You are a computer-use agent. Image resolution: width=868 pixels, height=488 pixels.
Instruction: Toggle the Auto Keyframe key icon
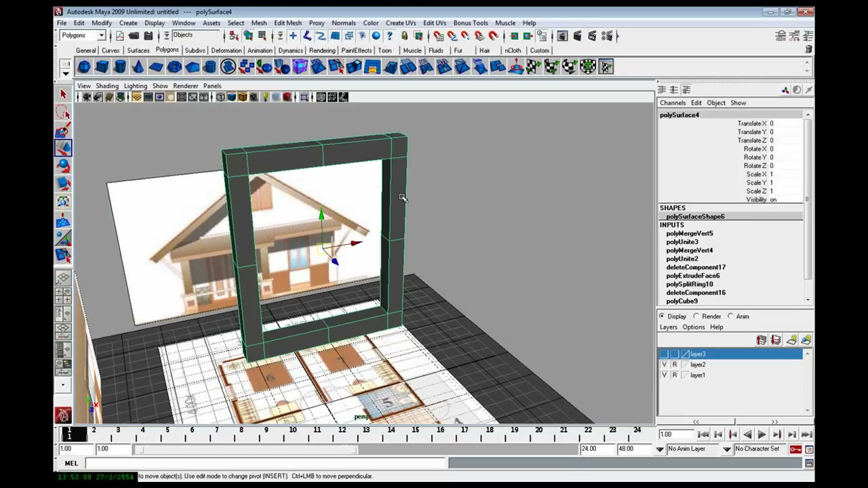point(795,449)
